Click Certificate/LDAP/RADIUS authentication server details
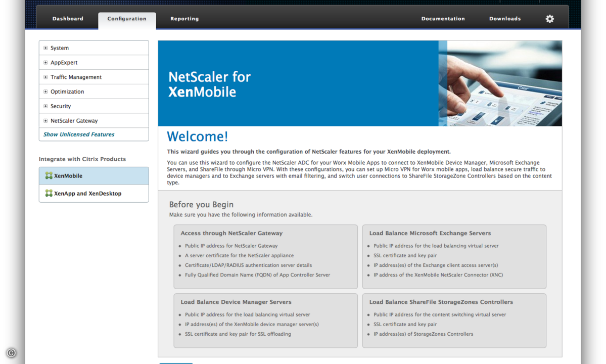This screenshot has width=606, height=364. 248,265
